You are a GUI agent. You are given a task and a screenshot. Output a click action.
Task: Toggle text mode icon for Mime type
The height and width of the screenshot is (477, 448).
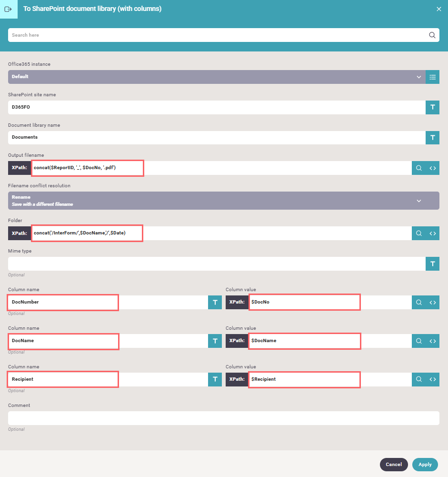[x=432, y=264]
